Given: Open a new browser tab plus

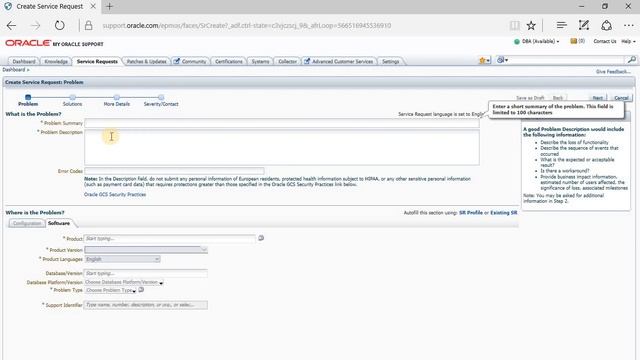Looking at the screenshot, I should pos(109,7).
